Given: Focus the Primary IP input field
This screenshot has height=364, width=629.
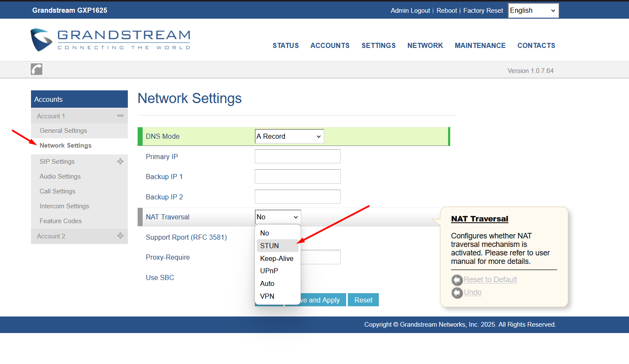Looking at the screenshot, I should click(x=298, y=156).
